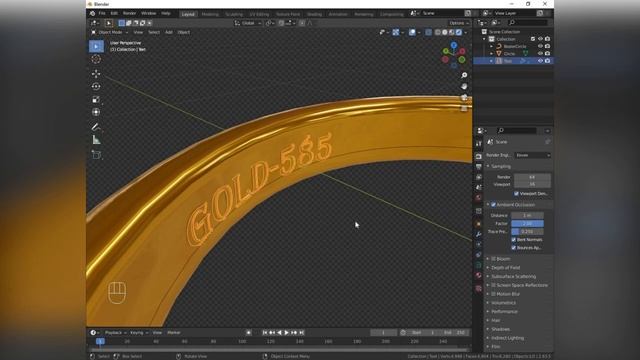Open the Global transform orientation dropdown
Screen dimensions: 640x360
coord(248,23)
